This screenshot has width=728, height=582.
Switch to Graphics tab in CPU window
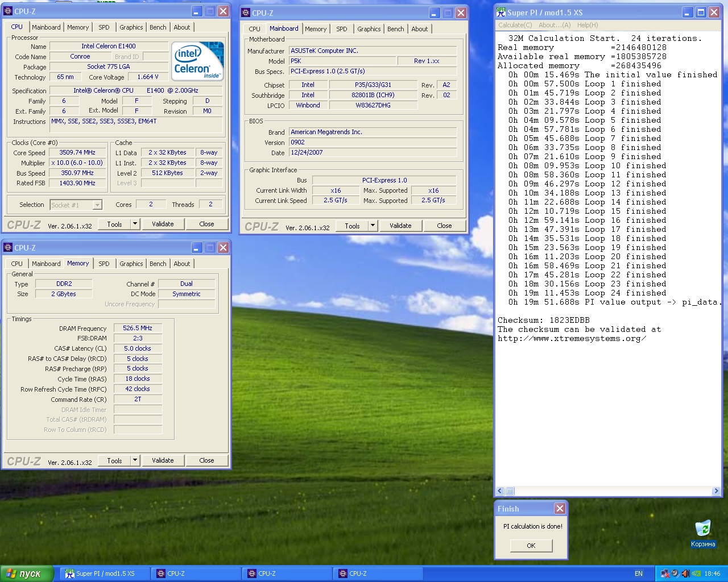click(x=131, y=27)
